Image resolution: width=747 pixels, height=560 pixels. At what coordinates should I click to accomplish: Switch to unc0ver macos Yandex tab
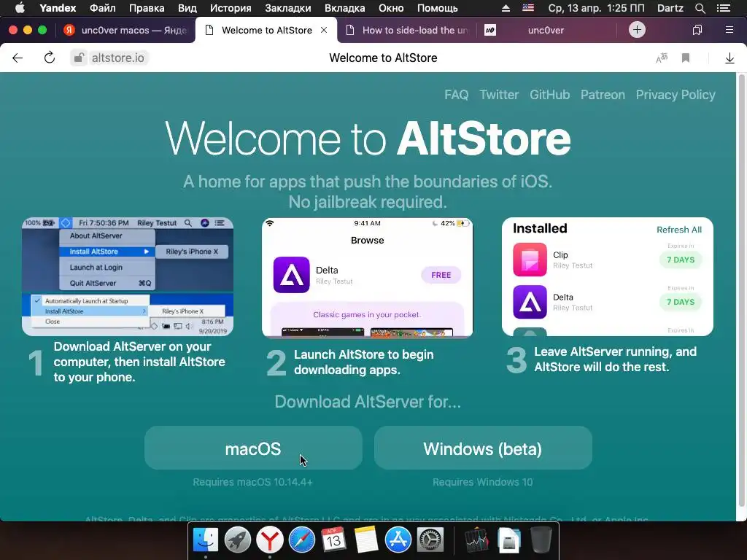(x=125, y=30)
